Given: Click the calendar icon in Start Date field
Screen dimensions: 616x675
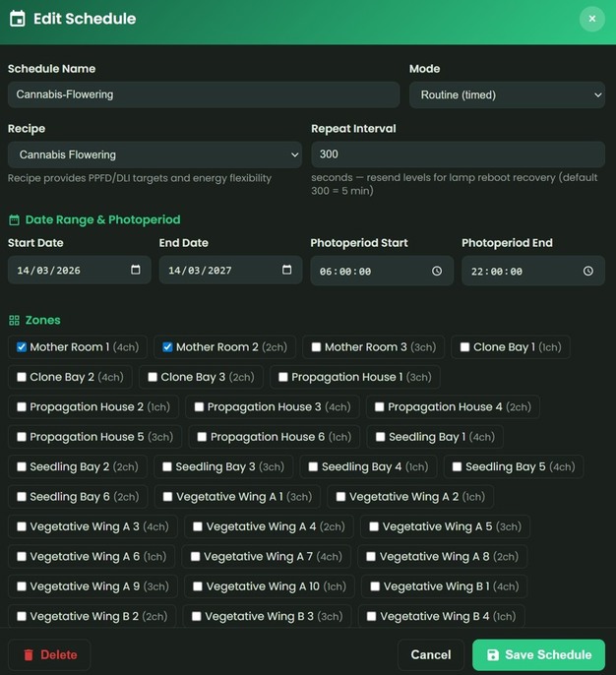Looking at the screenshot, I should pyautogui.click(x=136, y=270).
